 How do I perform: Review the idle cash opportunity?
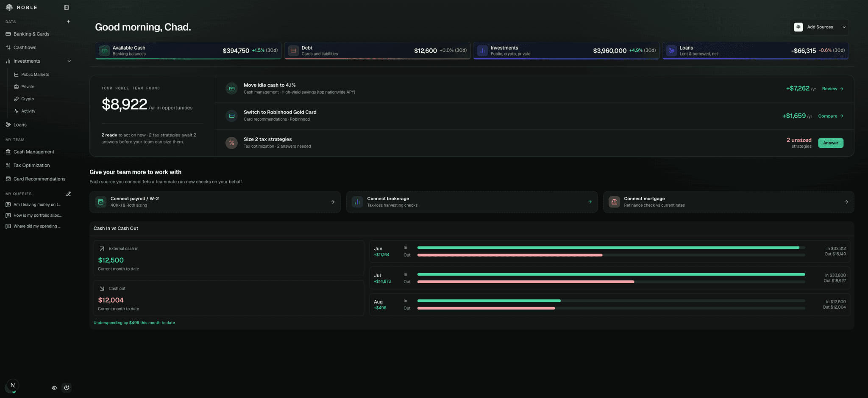point(833,89)
